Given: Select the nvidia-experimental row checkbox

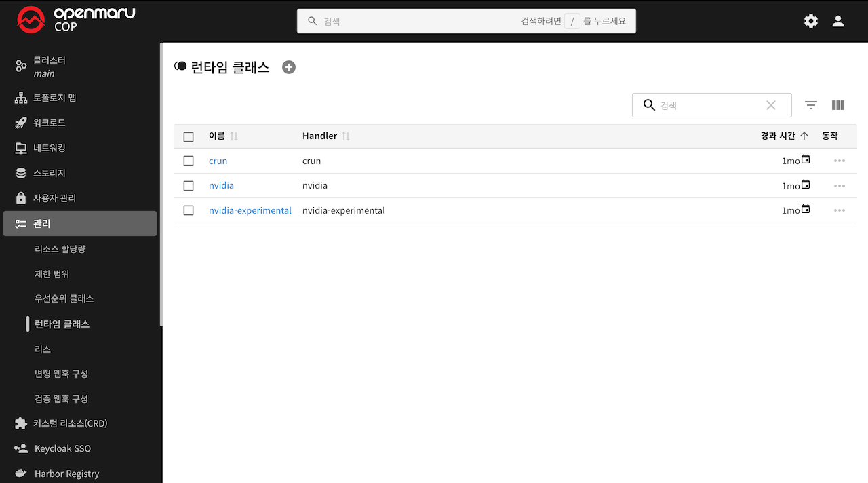Looking at the screenshot, I should 189,210.
